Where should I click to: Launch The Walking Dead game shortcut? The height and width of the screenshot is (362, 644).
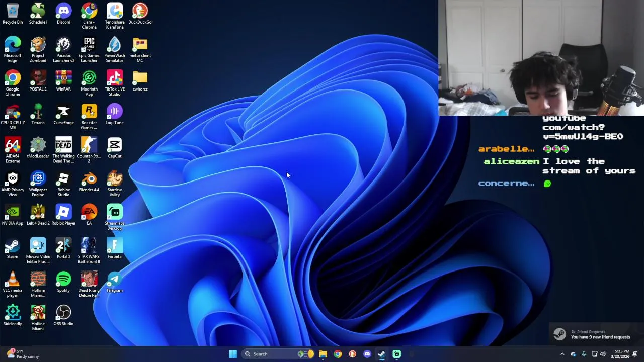click(63, 151)
